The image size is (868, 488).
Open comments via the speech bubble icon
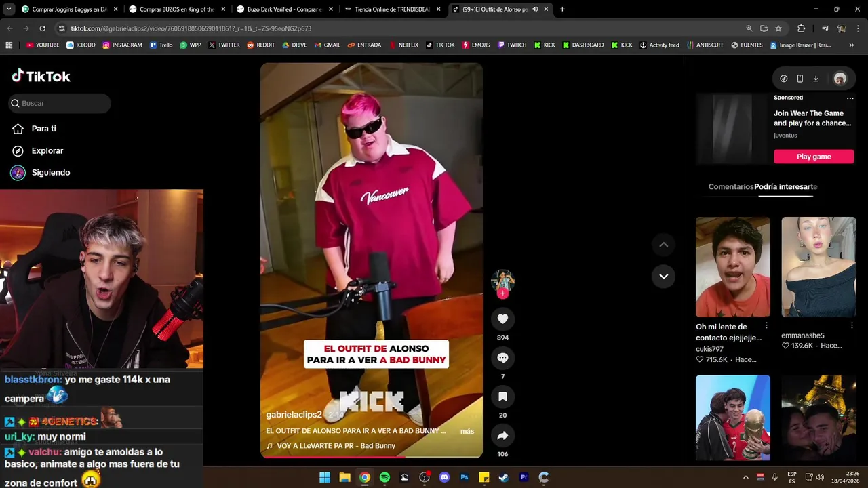(502, 358)
